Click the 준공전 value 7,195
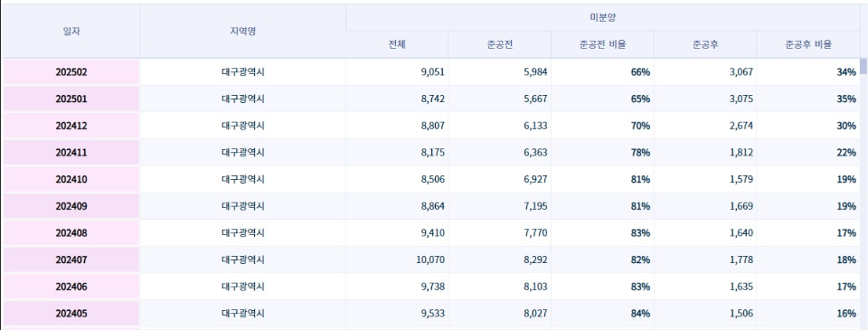The image size is (868, 330). pyautogui.click(x=535, y=206)
